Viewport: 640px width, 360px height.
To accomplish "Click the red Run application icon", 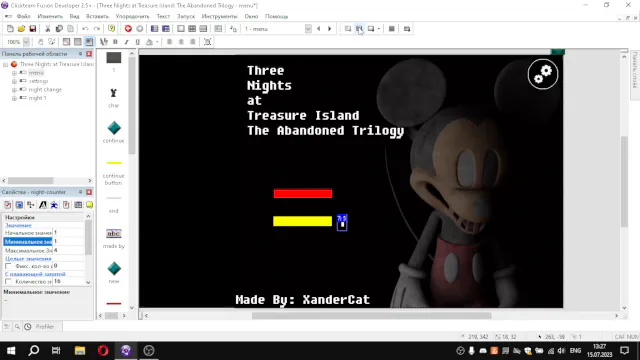I will [128, 29].
